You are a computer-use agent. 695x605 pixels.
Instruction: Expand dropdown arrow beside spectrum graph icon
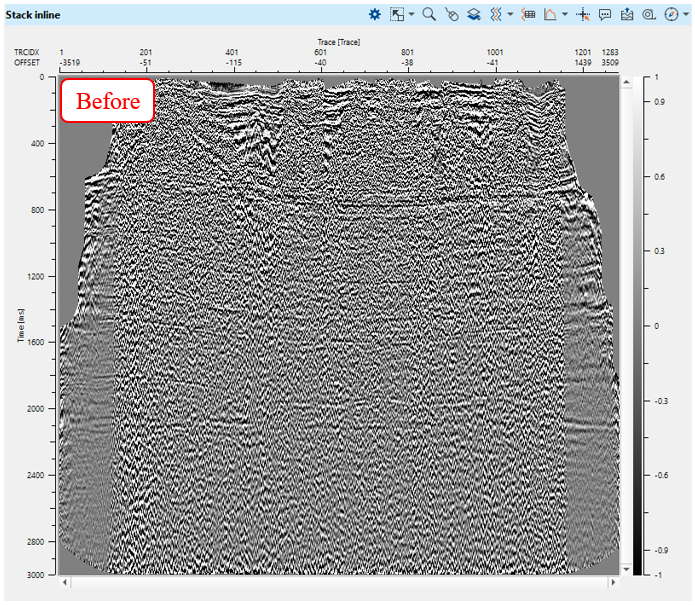tap(564, 14)
